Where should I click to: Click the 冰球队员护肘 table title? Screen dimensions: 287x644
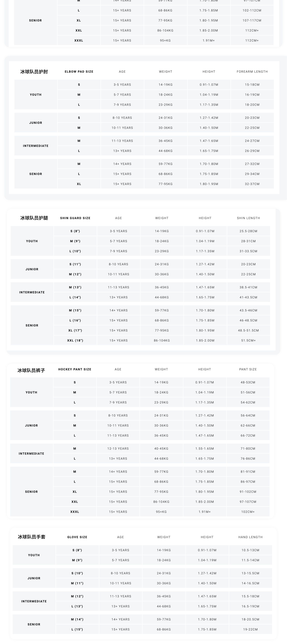pyautogui.click(x=34, y=72)
